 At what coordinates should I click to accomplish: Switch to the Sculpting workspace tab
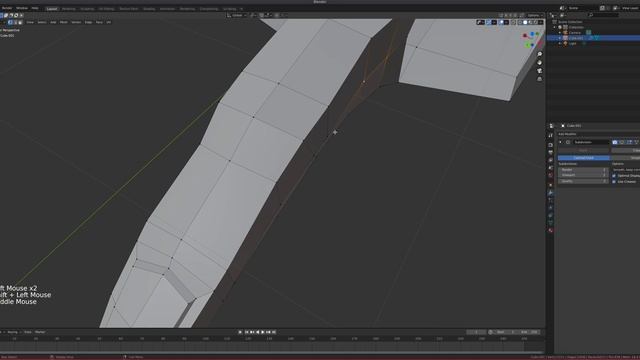[x=87, y=9]
